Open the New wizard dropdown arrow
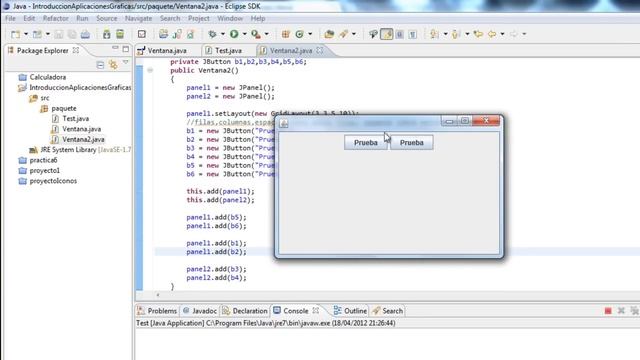Image resolution: width=640 pixels, height=360 pixels. (x=26, y=34)
